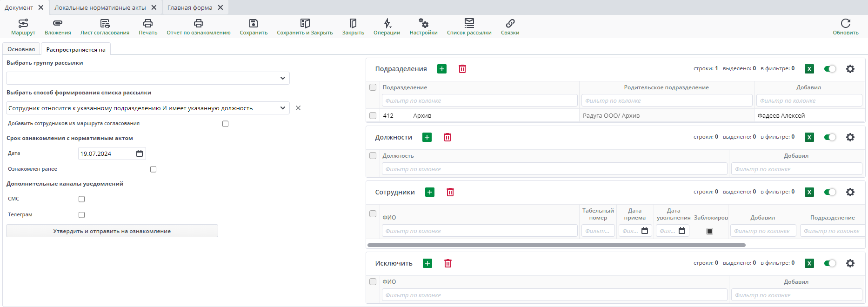Screen dimensions: 868x307
Task: Add row to Должности table
Action: click(x=427, y=137)
